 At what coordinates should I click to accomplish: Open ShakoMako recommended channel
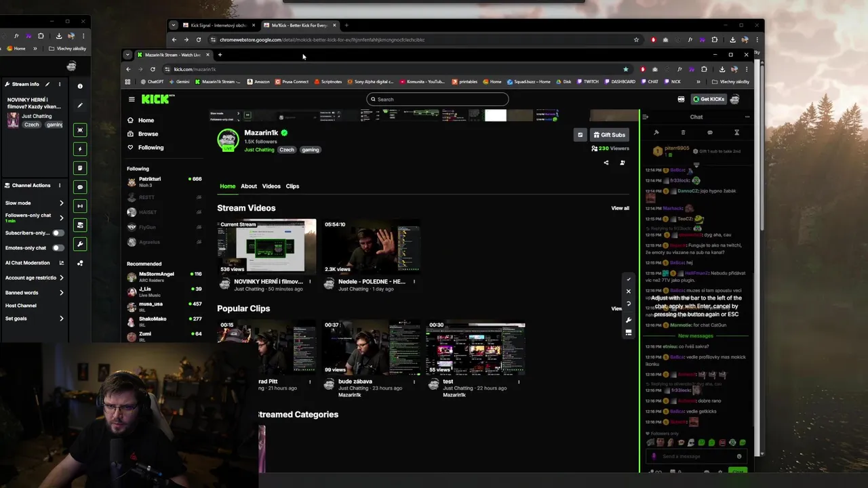pos(164,321)
